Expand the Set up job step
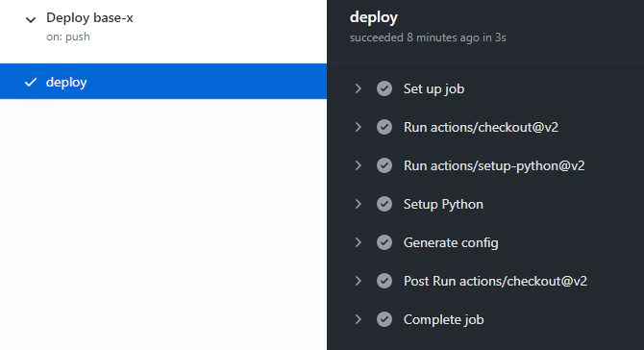Viewport: 644px width, 350px height. point(359,88)
